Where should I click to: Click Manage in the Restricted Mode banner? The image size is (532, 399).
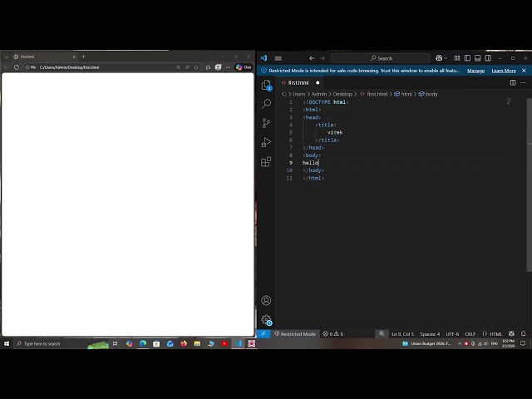click(x=475, y=71)
